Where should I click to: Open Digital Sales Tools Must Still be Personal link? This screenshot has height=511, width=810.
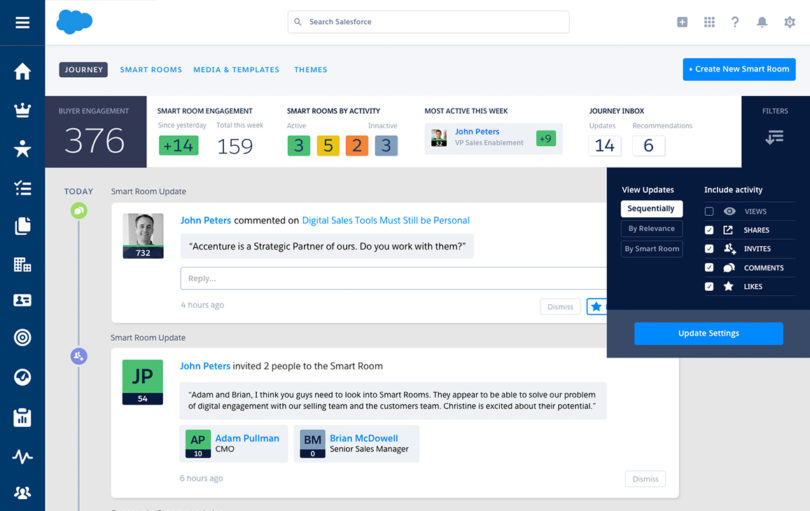click(x=386, y=221)
